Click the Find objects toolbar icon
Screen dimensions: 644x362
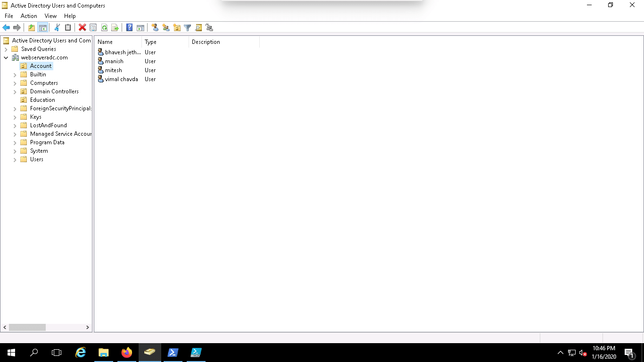tap(198, 28)
